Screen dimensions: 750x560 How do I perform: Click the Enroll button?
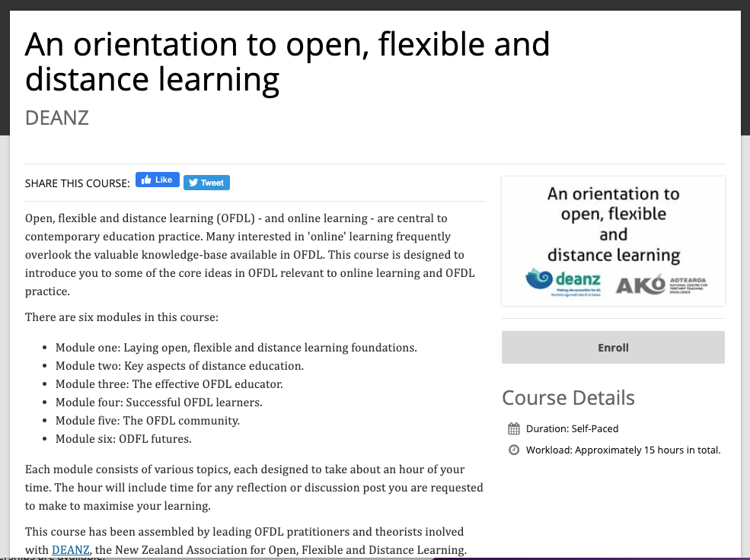pyautogui.click(x=612, y=347)
